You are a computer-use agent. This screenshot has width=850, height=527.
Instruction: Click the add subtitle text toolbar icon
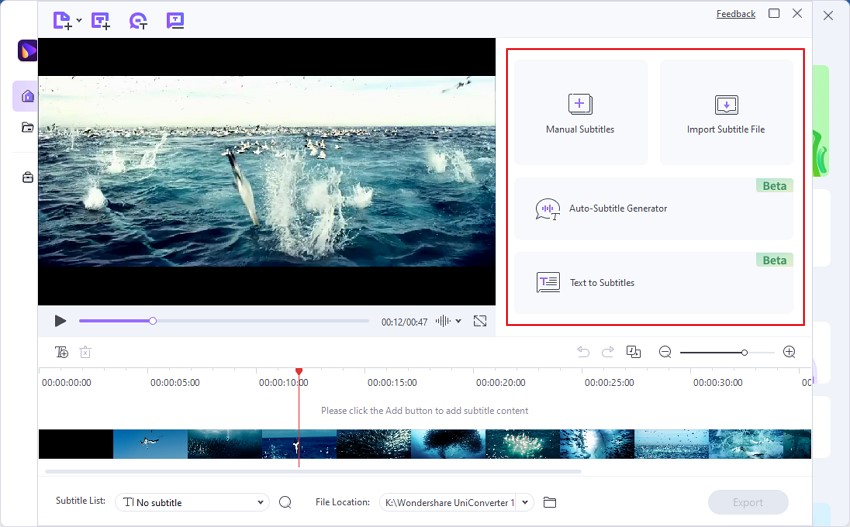(x=100, y=20)
